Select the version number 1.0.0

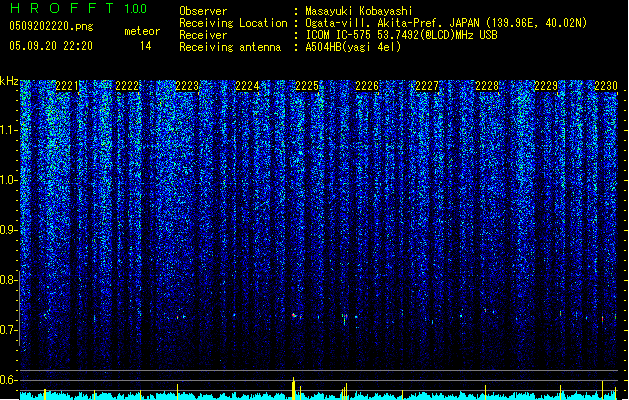point(135,9)
